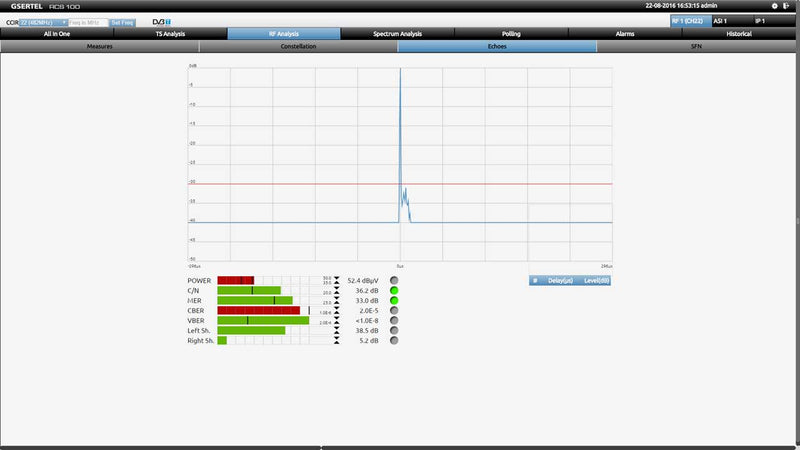Viewport: 800px width, 450px height.
Task: Click the VBER status indicator light
Action: [394, 320]
